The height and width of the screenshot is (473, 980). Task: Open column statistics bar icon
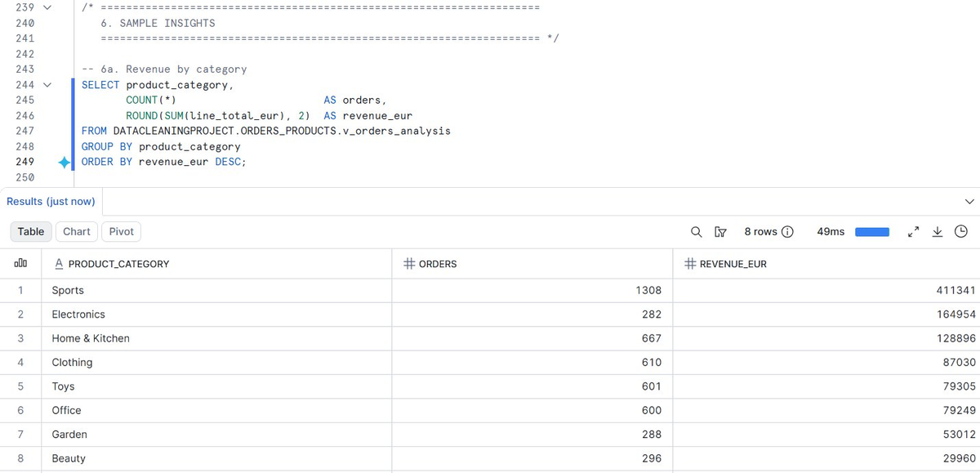click(x=20, y=264)
